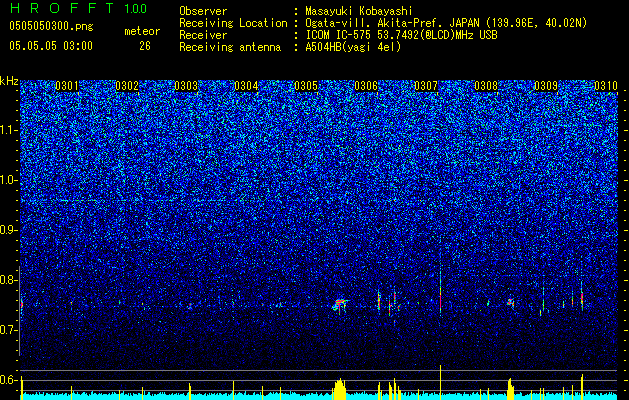Select the filename 0505050300.png
This screenshot has height=400, width=629.
tap(51, 26)
